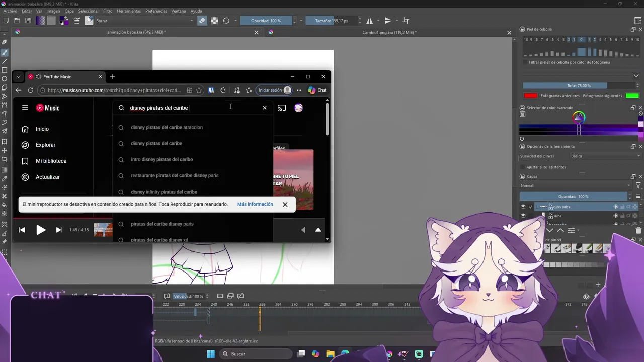
Task: Select the polygon tool in toolbox
Action: tap(5, 87)
